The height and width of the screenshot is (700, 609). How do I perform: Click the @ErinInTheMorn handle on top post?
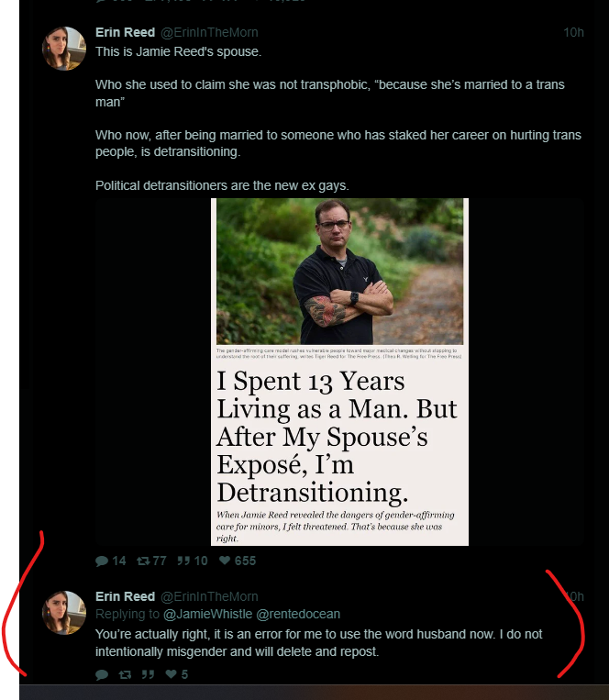pos(209,32)
